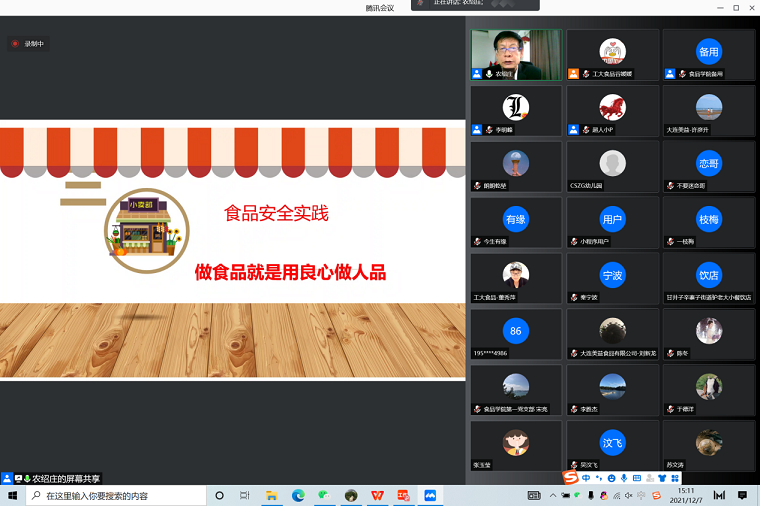This screenshot has width=760, height=506.
Task: Click the red recording indicator icon
Action: [x=15, y=44]
